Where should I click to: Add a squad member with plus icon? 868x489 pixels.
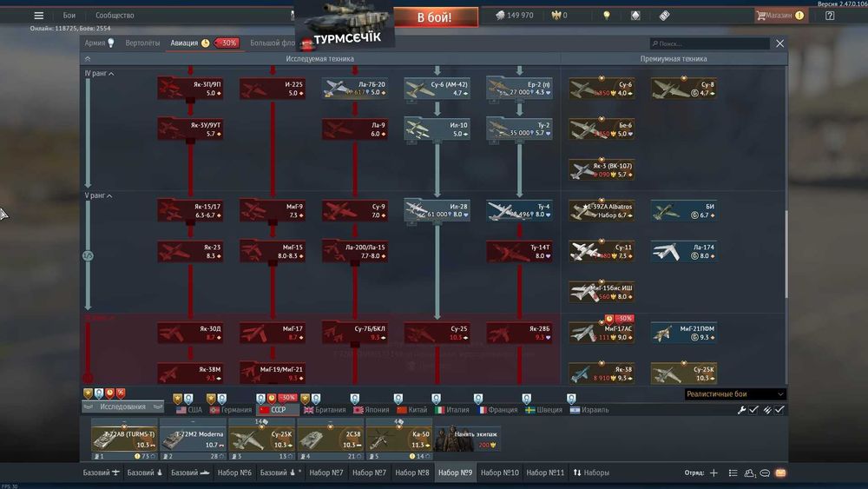pyautogui.click(x=714, y=473)
